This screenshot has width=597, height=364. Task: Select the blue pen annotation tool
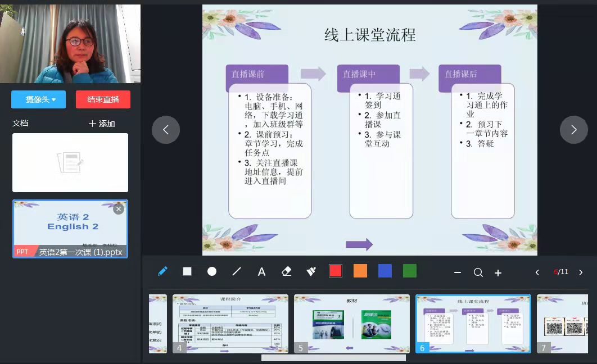(x=162, y=271)
